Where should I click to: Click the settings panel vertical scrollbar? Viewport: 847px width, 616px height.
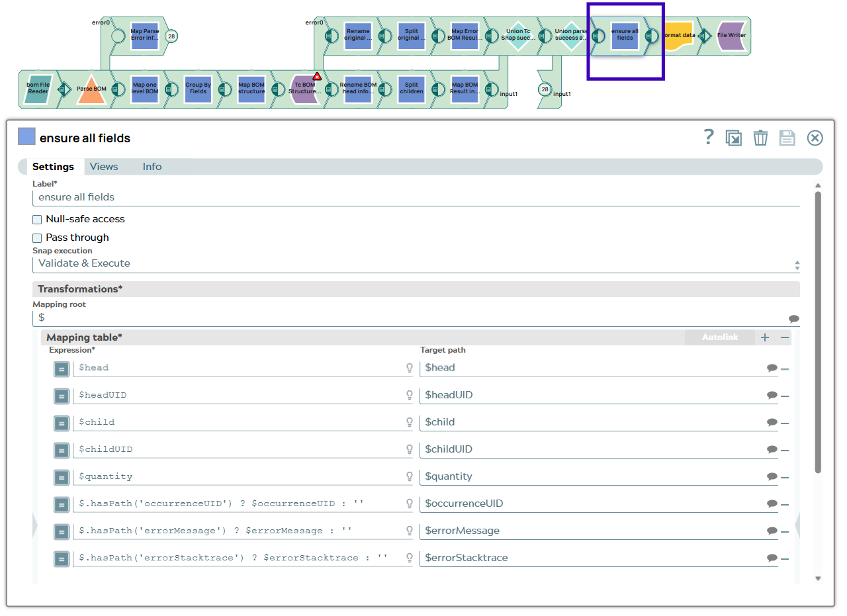pyautogui.click(x=818, y=332)
